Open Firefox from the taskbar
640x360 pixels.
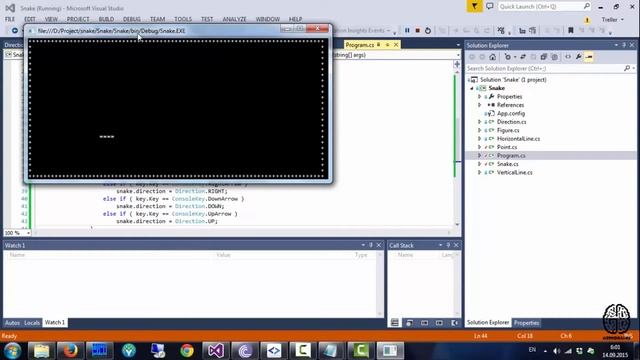point(70,351)
